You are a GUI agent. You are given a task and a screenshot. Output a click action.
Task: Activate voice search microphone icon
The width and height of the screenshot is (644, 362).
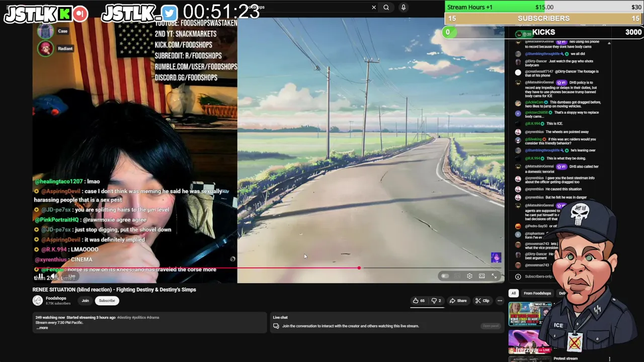coord(403,7)
